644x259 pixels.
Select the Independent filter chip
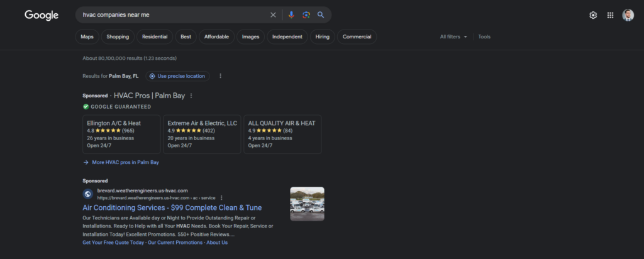287,36
